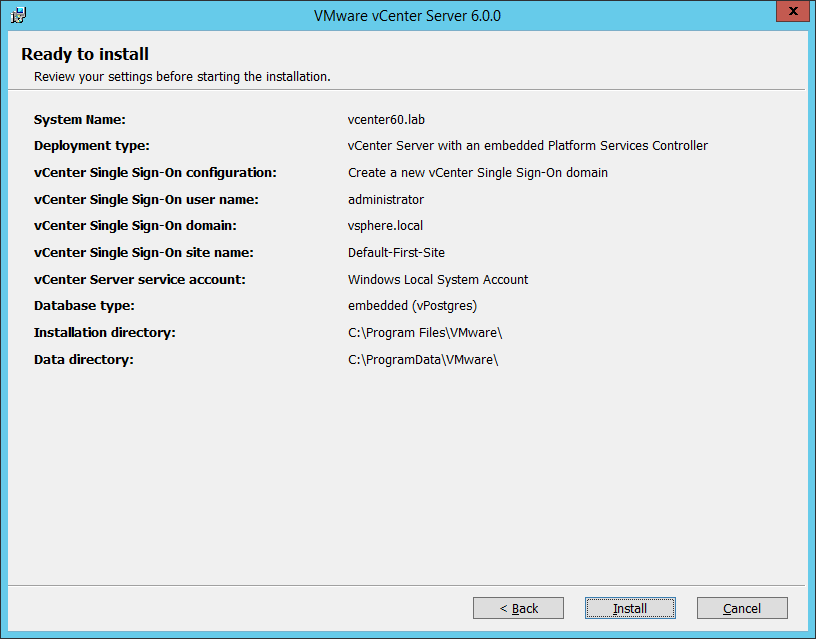Click the value 'embedded (vPostgres)'
Screen dimensions: 816x639
[412, 306]
